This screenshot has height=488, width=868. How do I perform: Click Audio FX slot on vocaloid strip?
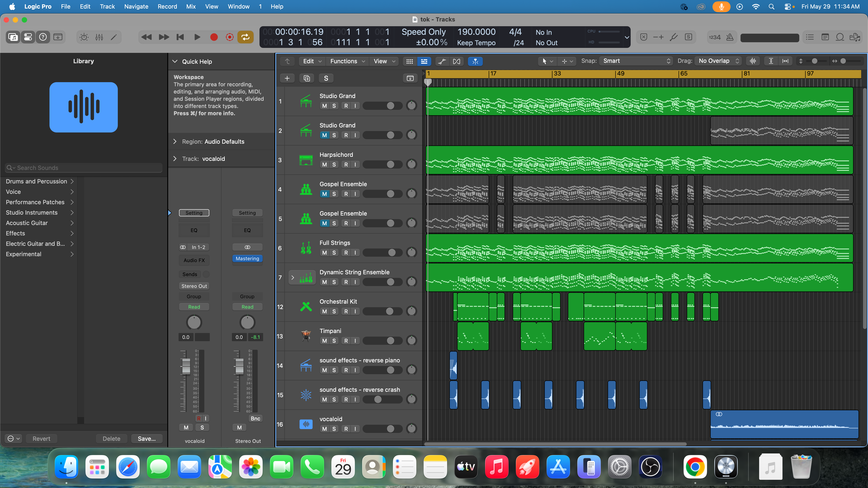coord(194,260)
